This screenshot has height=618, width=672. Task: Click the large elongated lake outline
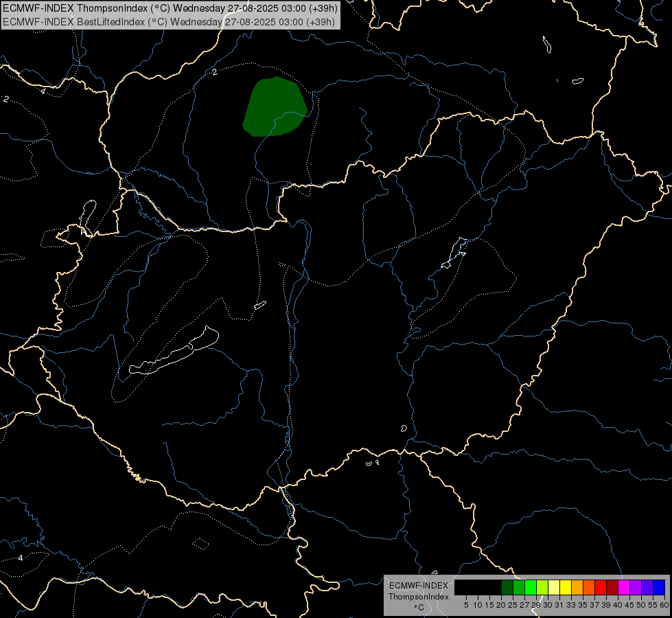pos(174,350)
